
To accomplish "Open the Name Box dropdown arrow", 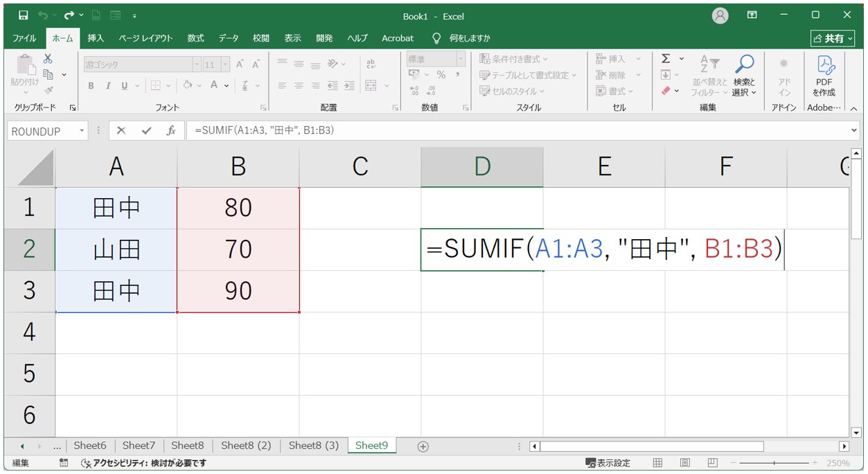I will click(82, 131).
